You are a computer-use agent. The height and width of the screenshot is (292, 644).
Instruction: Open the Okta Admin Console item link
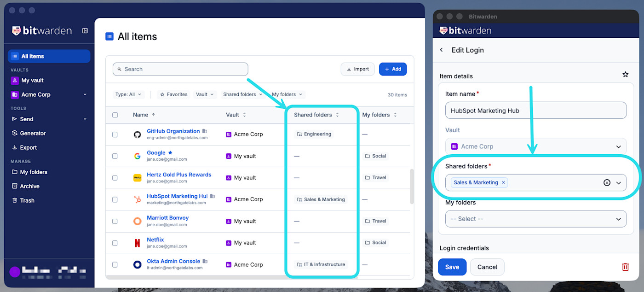coord(173,261)
